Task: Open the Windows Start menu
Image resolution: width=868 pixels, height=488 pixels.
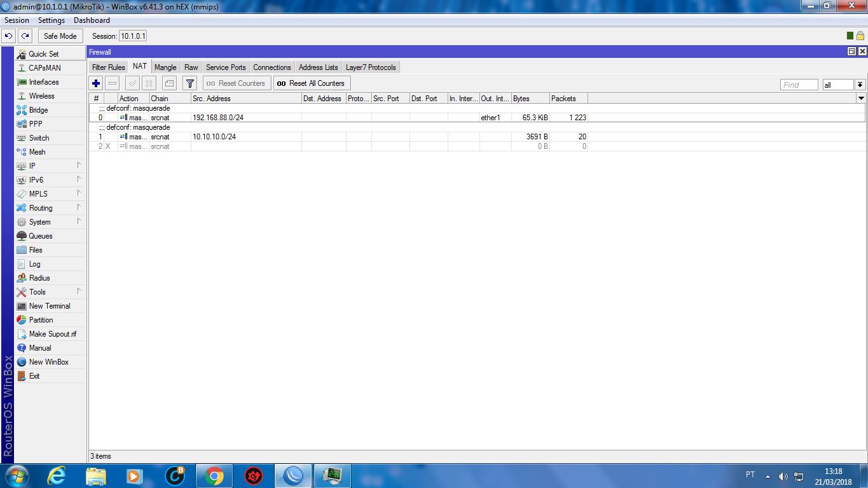Action: pos(17,476)
